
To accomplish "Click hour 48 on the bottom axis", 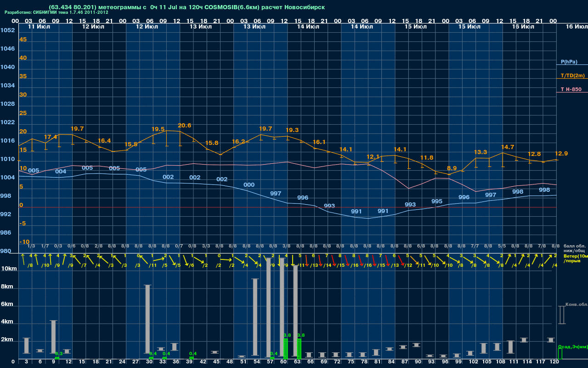I will click(x=230, y=362).
